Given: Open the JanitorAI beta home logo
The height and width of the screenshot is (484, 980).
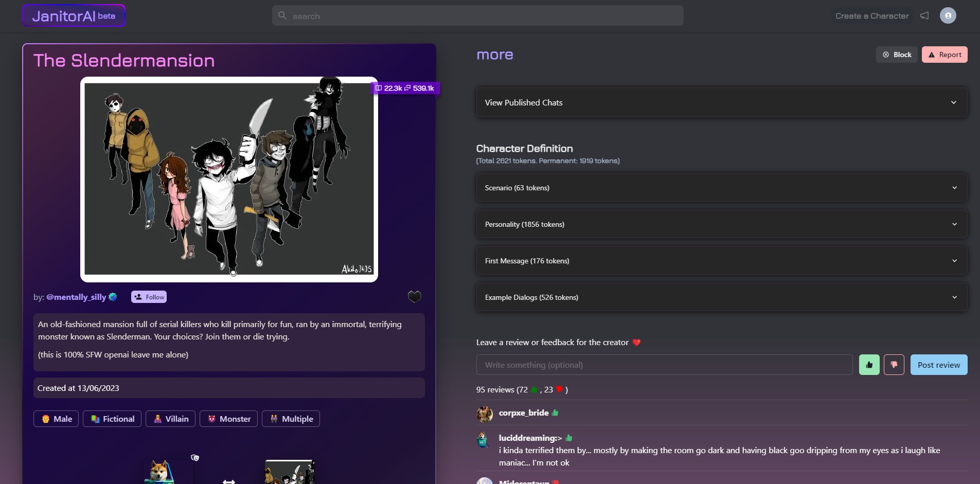Looking at the screenshot, I should click(x=74, y=16).
